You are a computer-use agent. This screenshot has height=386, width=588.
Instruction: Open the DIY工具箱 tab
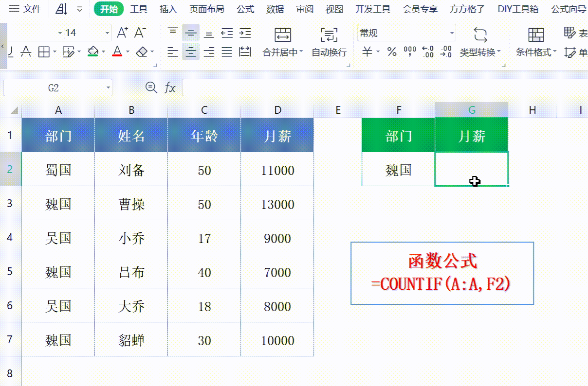pyautogui.click(x=518, y=9)
